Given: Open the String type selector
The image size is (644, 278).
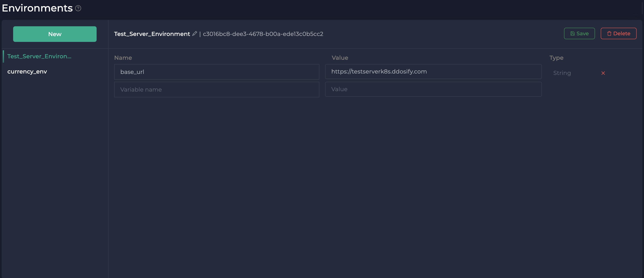Looking at the screenshot, I should [x=562, y=73].
